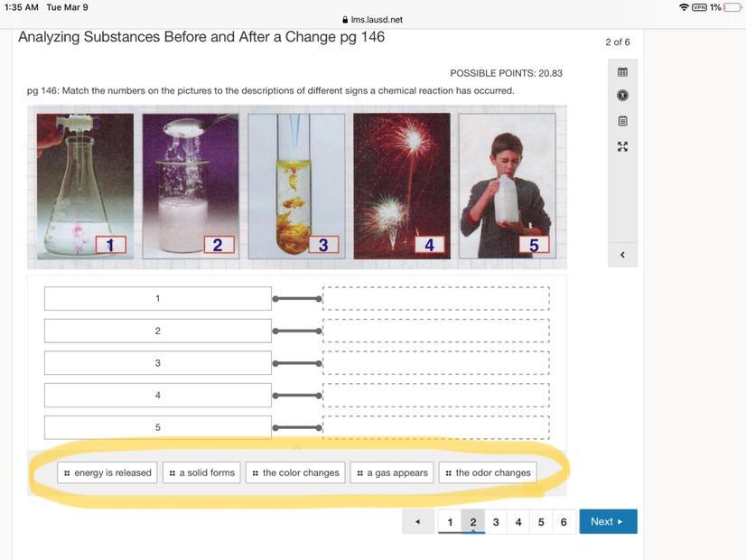The height and width of the screenshot is (560, 746).
Task: Click the empty answer slot for item 3
Action: pos(436,363)
